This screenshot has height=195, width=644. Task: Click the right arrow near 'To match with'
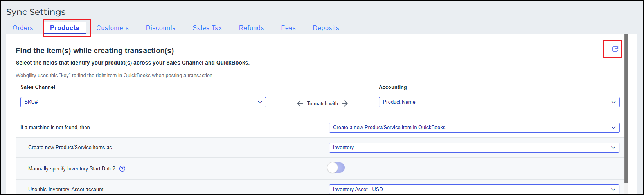pos(344,104)
